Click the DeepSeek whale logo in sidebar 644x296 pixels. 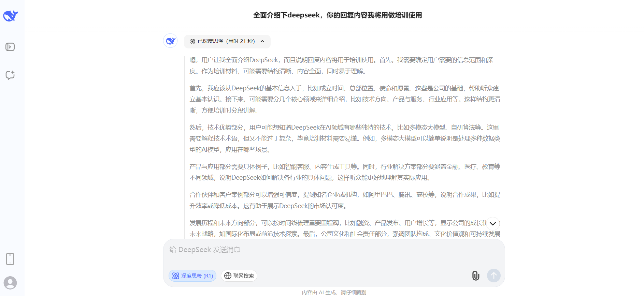point(10,16)
